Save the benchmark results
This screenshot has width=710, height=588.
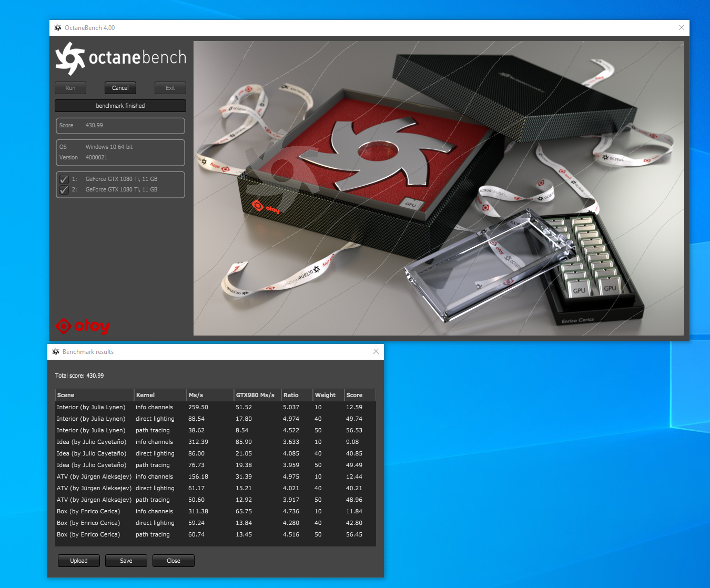coord(126,561)
